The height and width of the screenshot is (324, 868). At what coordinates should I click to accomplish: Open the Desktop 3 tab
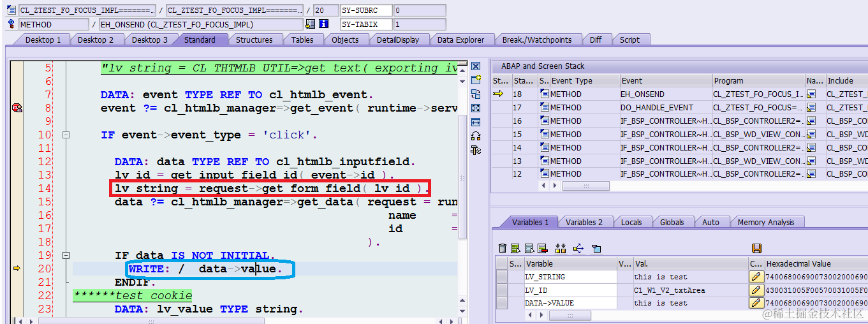(149, 40)
